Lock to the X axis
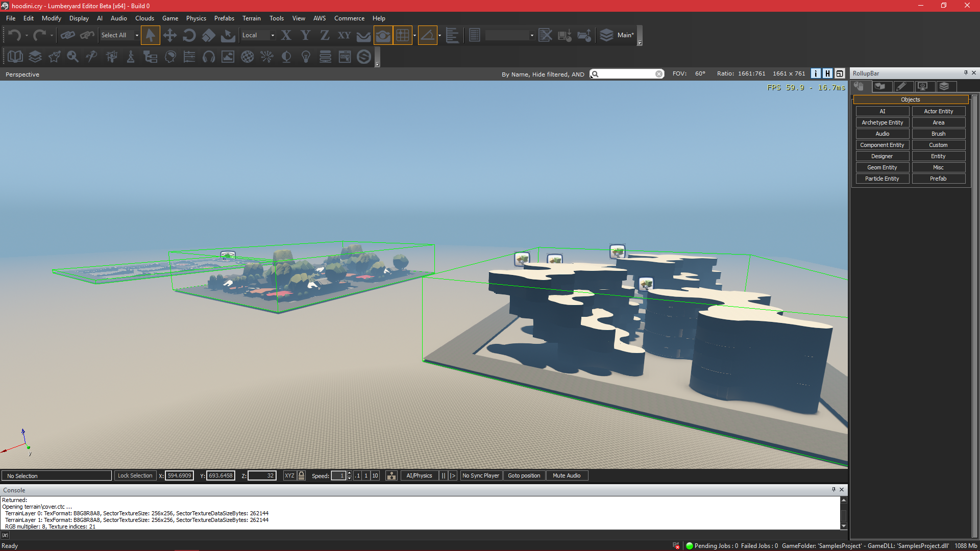The height and width of the screenshot is (551, 980). [286, 35]
